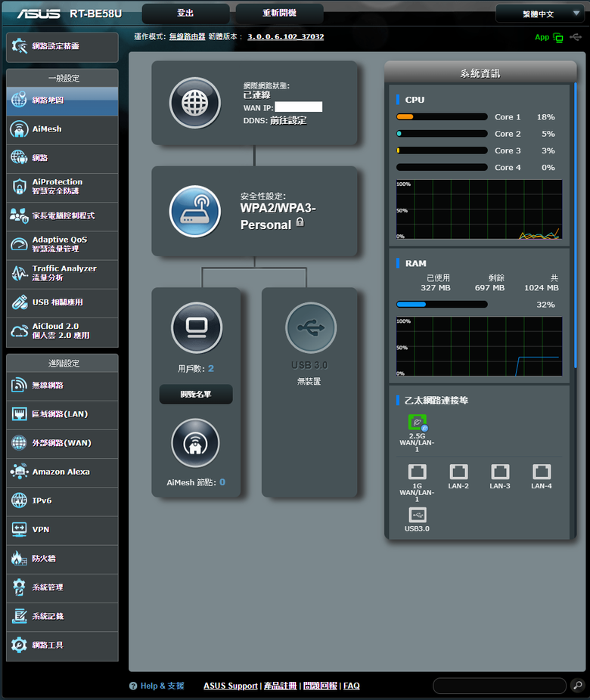Open the USB 3.0 device icon
The image size is (590, 700).
point(311,327)
